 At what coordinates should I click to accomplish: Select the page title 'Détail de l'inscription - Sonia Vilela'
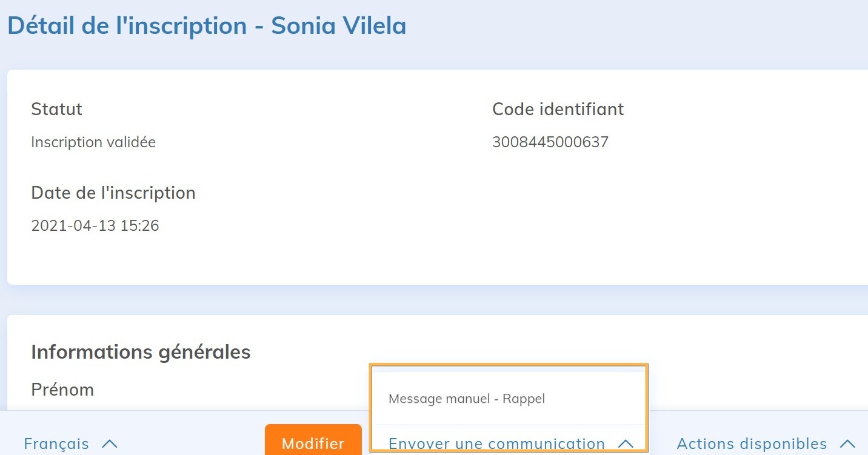tap(206, 25)
